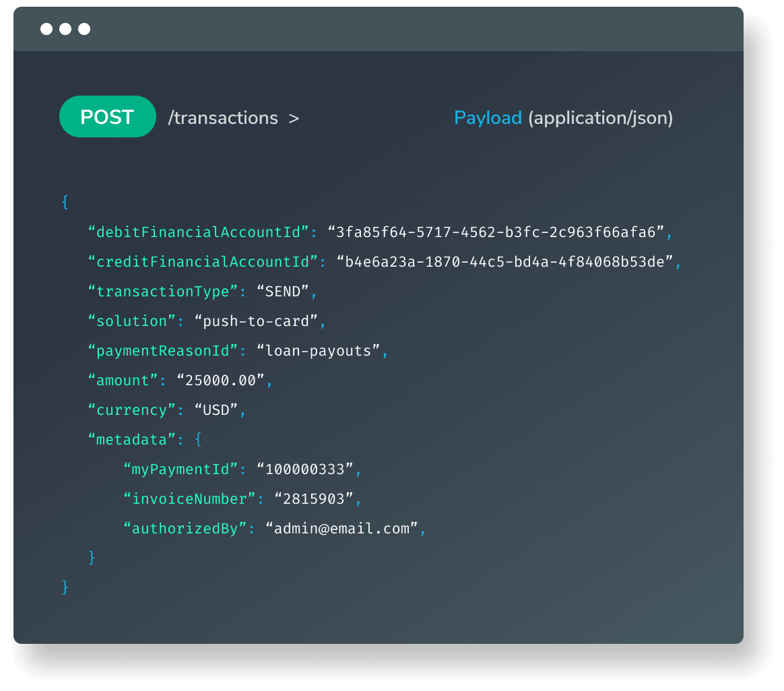Open the Payload tab label

[x=488, y=118]
